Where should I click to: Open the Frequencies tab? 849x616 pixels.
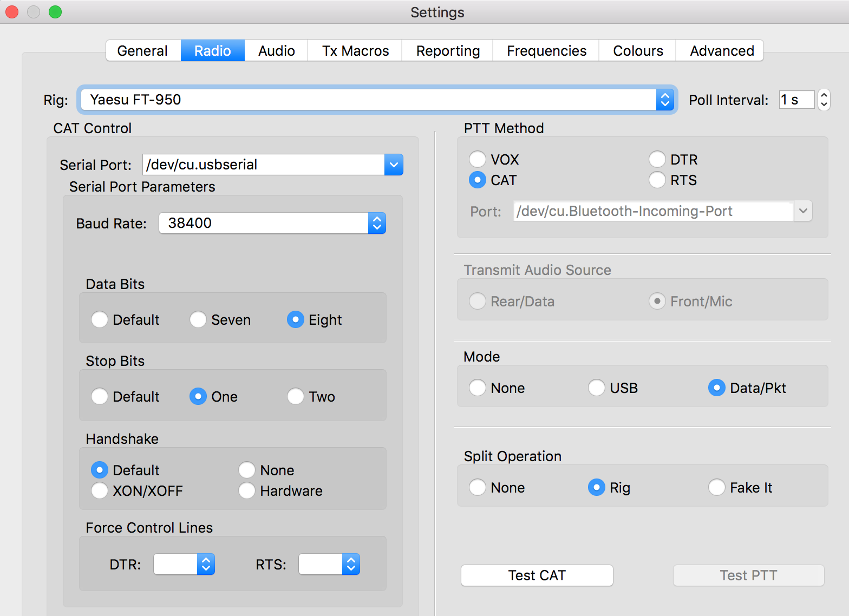546,51
